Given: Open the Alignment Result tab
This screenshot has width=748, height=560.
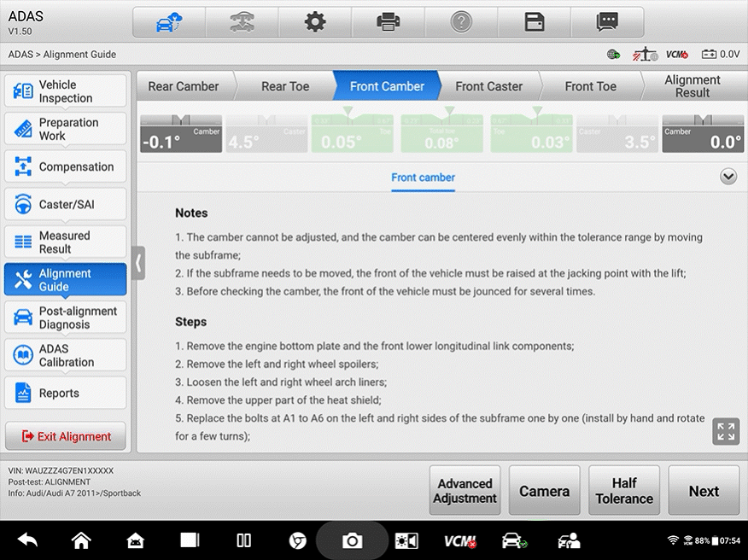Looking at the screenshot, I should click(692, 86).
